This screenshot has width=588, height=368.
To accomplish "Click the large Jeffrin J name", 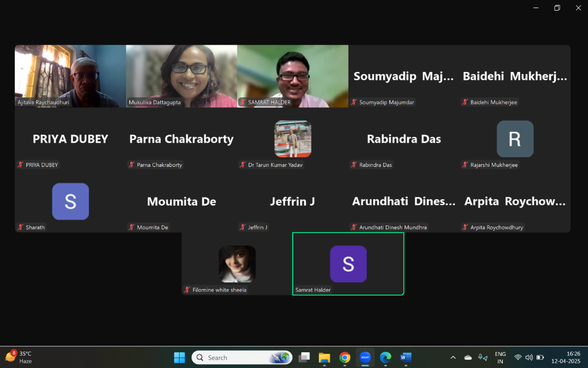I will click(293, 201).
